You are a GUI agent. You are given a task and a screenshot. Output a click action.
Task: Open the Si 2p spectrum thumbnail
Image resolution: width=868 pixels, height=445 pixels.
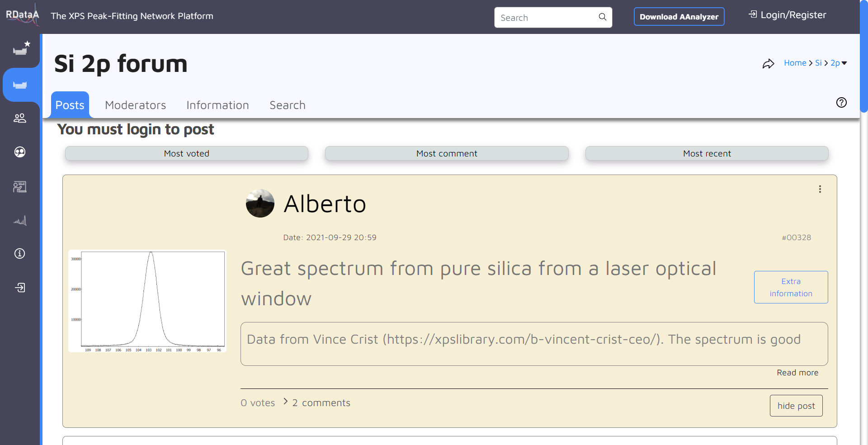point(147,301)
